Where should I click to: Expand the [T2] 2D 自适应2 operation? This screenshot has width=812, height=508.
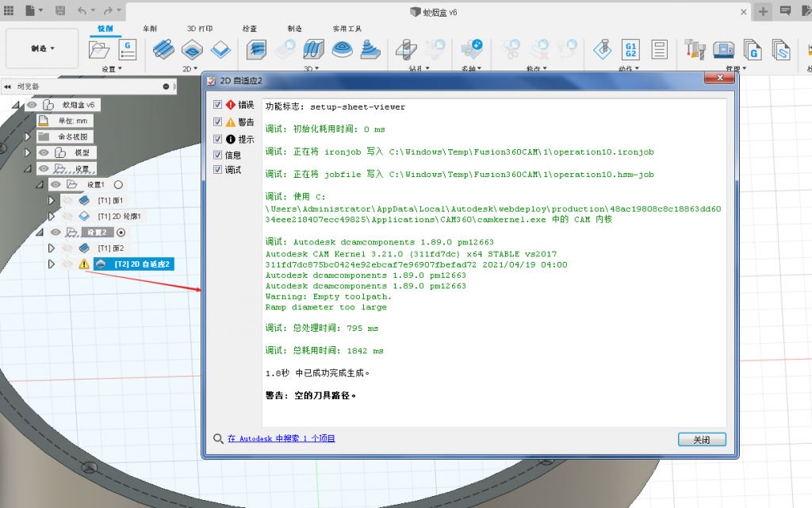[x=52, y=264]
